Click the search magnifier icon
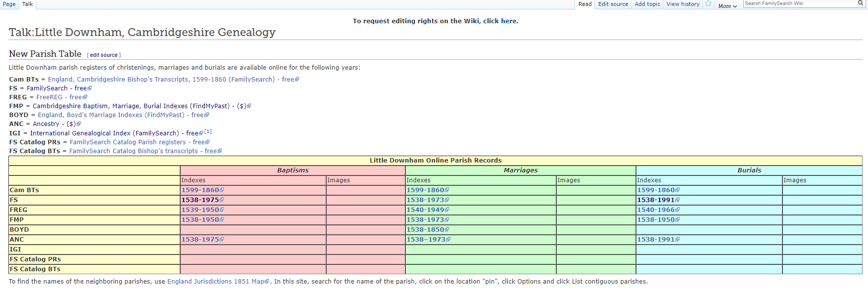The image size is (868, 290). coord(860,3)
